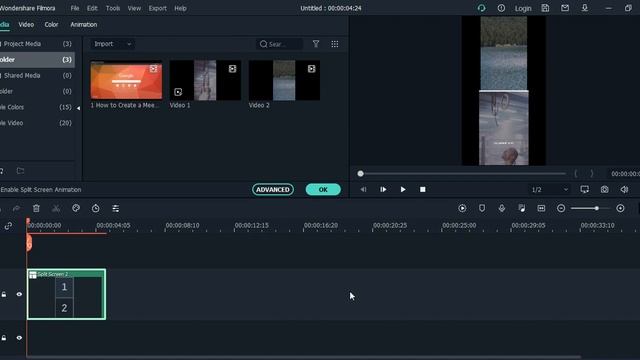640x360 pixels.
Task: Open the Export menu
Action: [x=158, y=8]
